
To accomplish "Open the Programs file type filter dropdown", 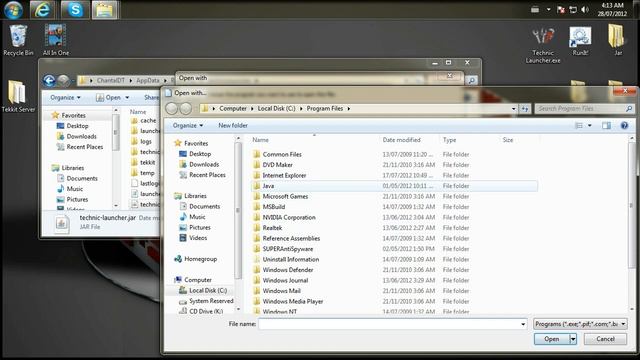I will [580, 324].
